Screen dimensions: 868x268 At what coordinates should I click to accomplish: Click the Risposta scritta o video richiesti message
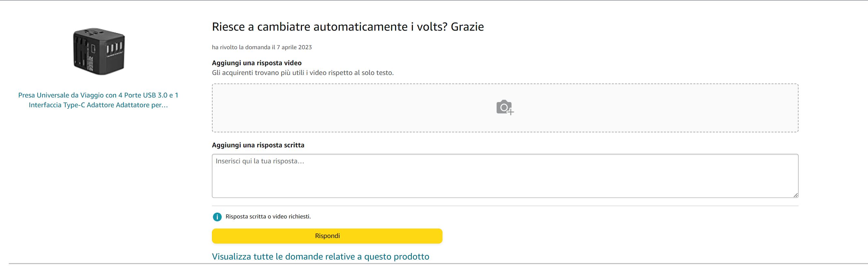tap(268, 217)
